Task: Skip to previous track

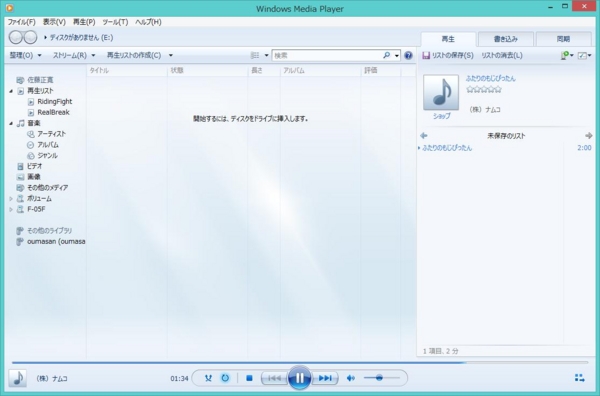Action: point(274,378)
